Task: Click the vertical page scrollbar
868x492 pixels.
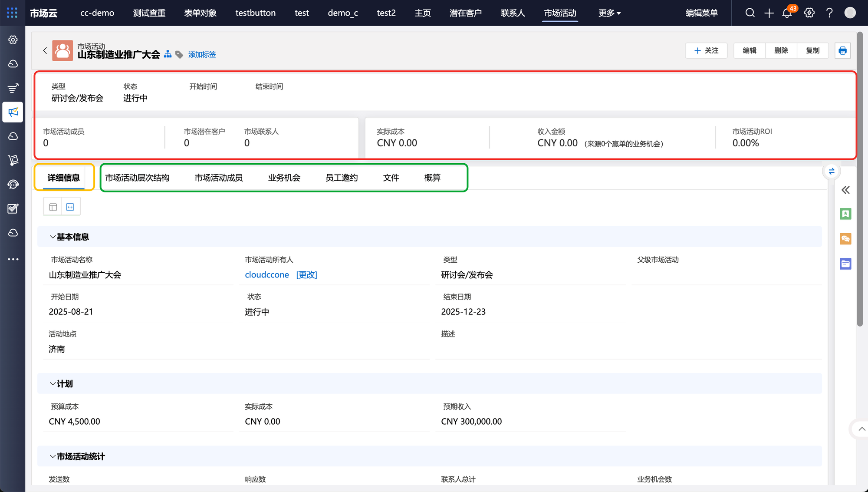Action: (x=860, y=178)
